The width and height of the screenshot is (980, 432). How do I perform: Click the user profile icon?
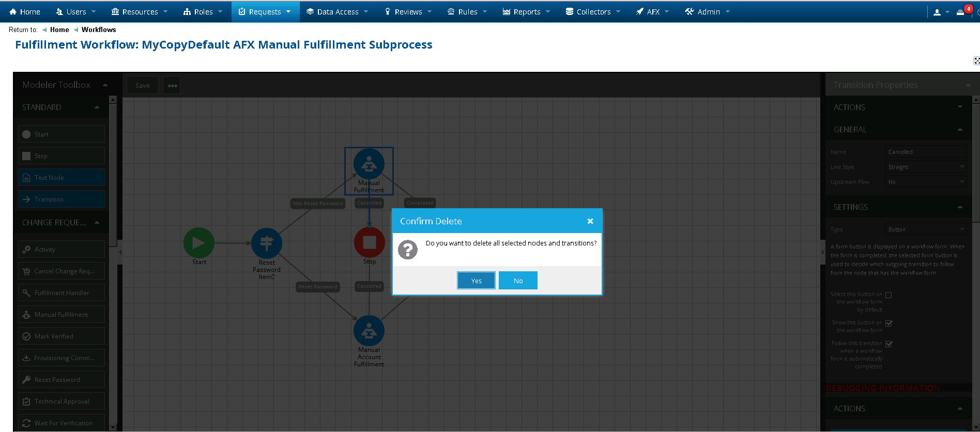coord(937,12)
